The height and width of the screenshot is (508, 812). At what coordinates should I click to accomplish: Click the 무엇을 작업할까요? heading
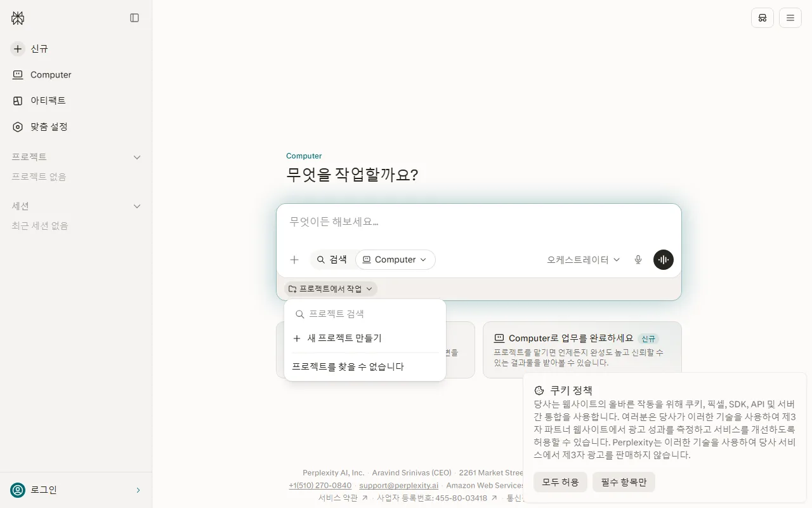352,175
